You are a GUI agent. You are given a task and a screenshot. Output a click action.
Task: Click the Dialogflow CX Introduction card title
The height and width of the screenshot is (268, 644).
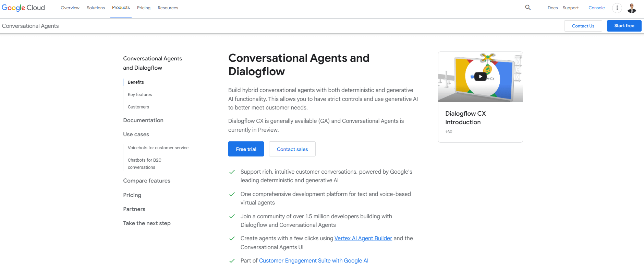click(465, 118)
